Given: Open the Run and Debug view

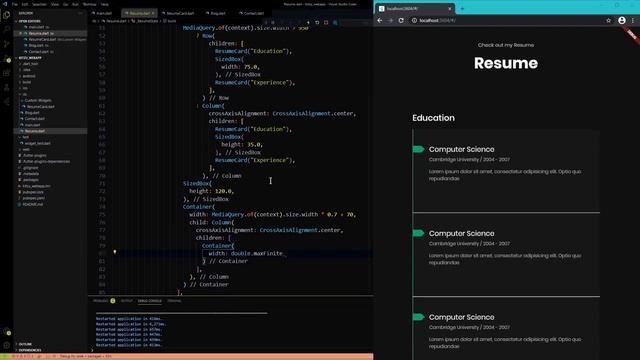Looking at the screenshot, I should pos(7,59).
